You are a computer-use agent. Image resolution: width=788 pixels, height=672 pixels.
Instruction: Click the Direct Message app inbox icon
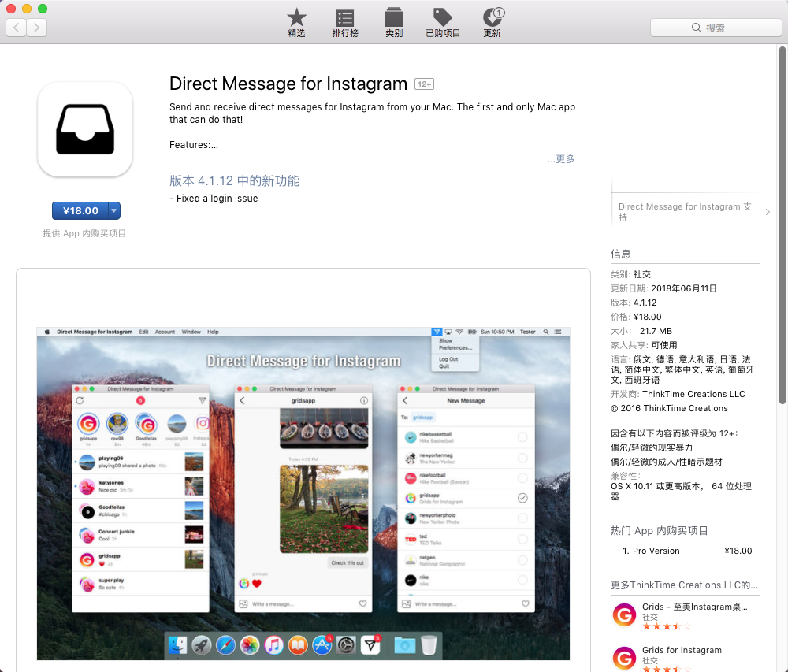(85, 129)
